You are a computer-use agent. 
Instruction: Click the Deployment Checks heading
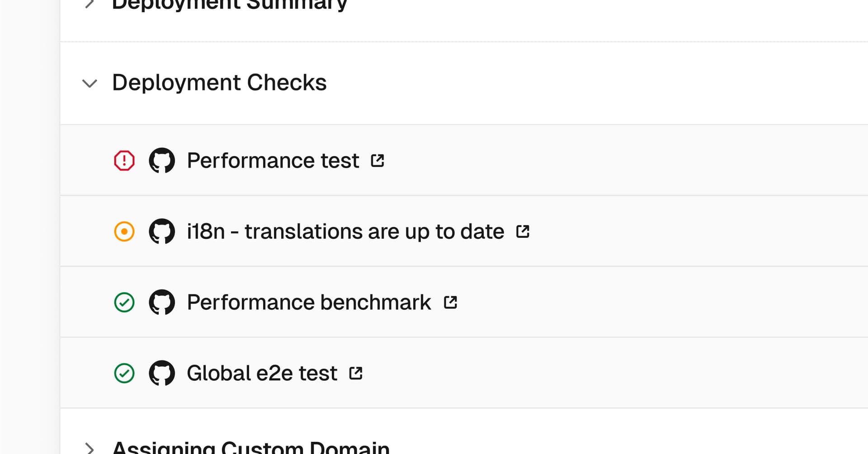tap(219, 83)
